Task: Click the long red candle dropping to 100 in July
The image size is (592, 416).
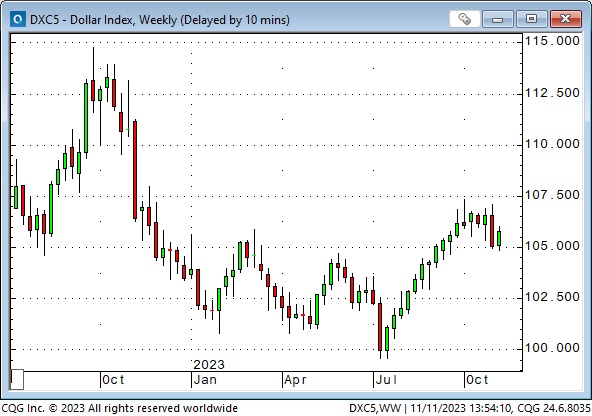Action: (380, 327)
